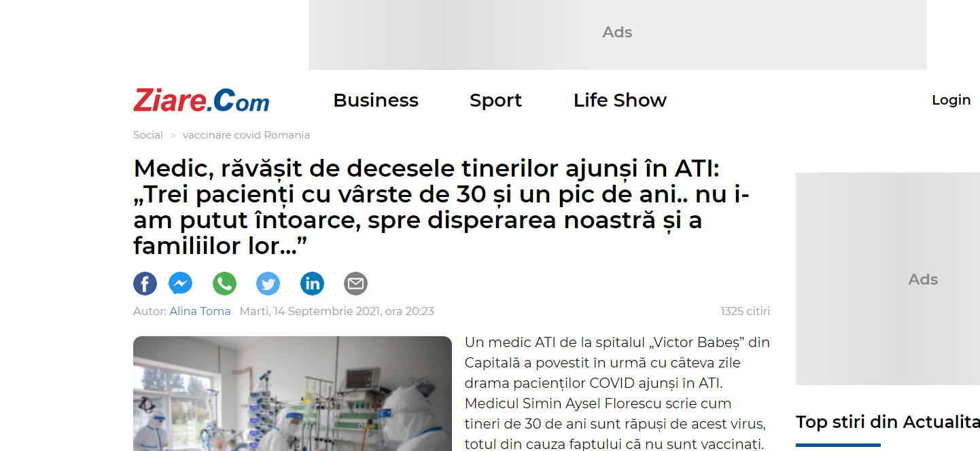Share article on Facebook icon
The height and width of the screenshot is (451, 980).
(x=145, y=283)
